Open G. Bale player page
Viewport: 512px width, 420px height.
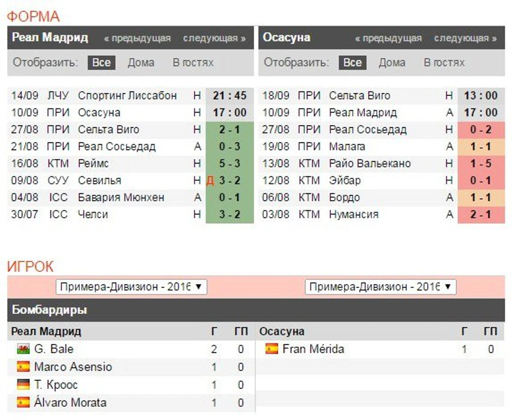54,349
